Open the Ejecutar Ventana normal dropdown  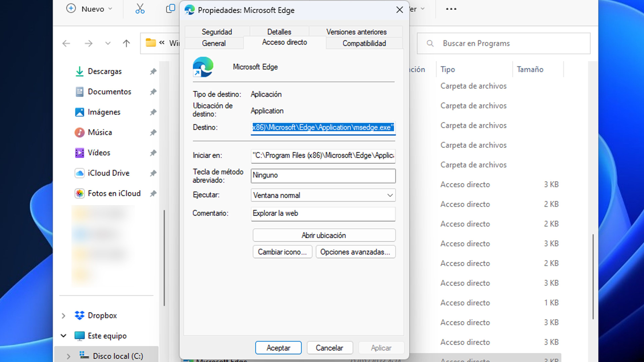[x=323, y=195]
